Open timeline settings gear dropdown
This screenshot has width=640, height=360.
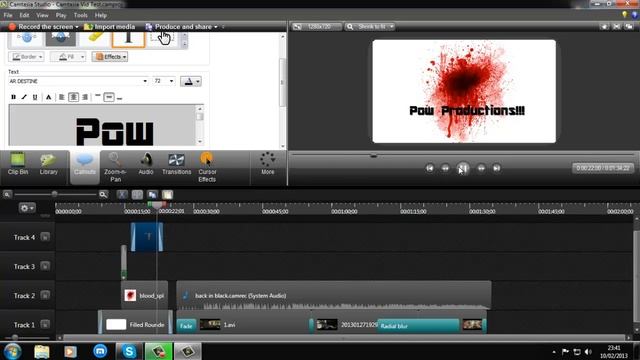click(x=27, y=208)
